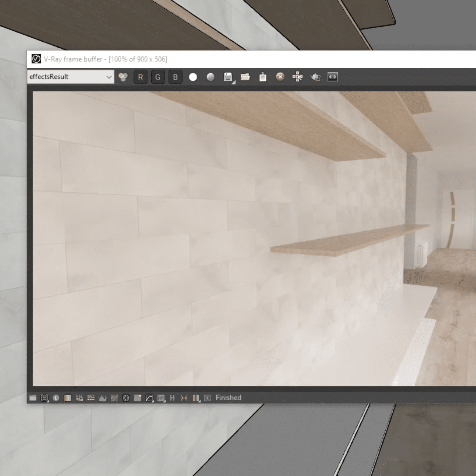
Task: Open LUT correction options
Action: click(x=161, y=398)
